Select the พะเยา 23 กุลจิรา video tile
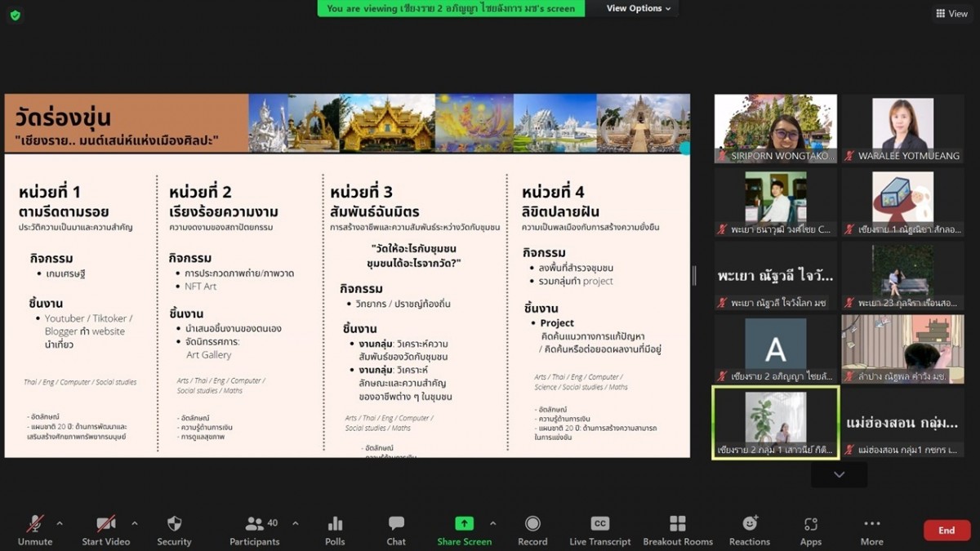This screenshot has height=551, width=980. click(903, 276)
